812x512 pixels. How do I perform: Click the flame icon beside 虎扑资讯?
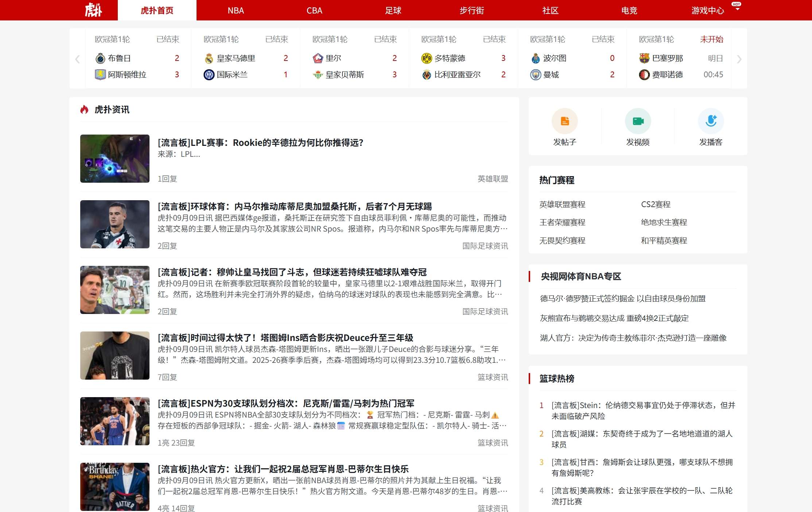(84, 109)
